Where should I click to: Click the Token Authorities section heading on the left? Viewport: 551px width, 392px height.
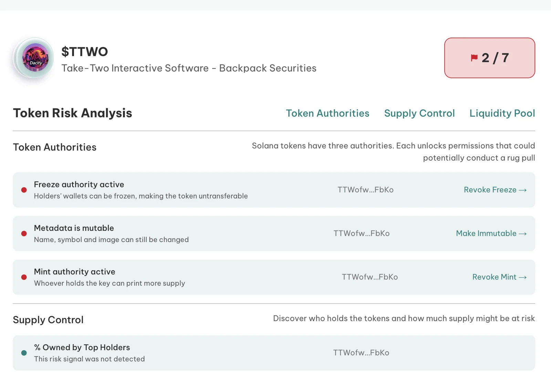(55, 147)
